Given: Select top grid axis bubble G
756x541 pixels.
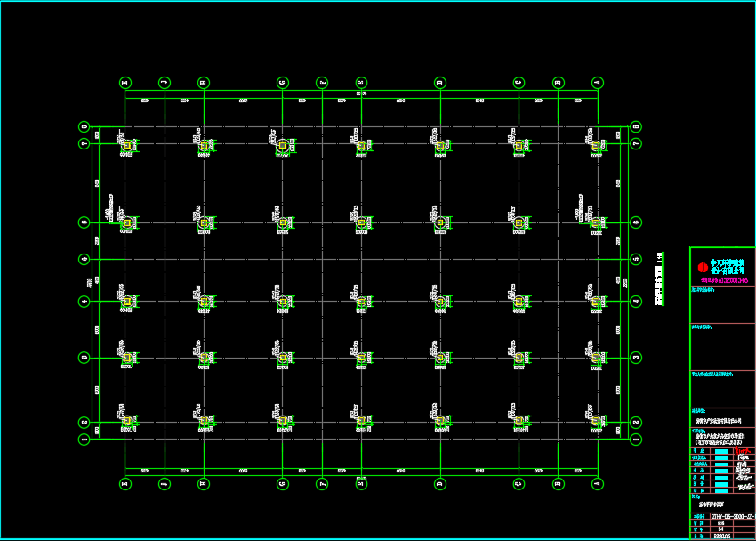Looking at the screenshot, I should coord(283,83).
